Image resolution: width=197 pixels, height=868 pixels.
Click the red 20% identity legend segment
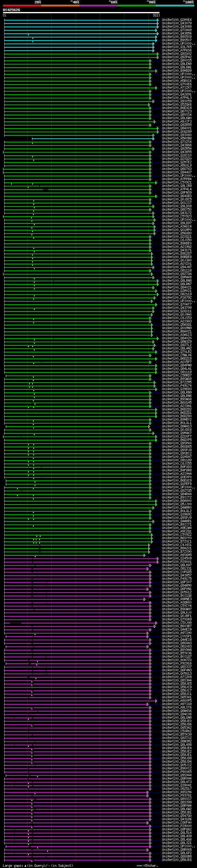click(x=22, y=6)
